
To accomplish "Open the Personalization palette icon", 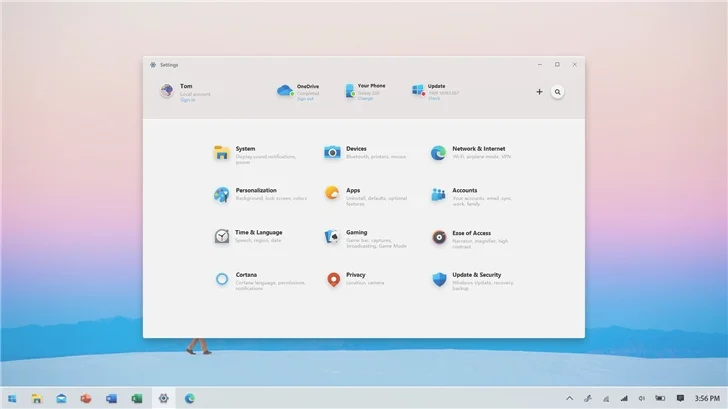I will (221, 195).
